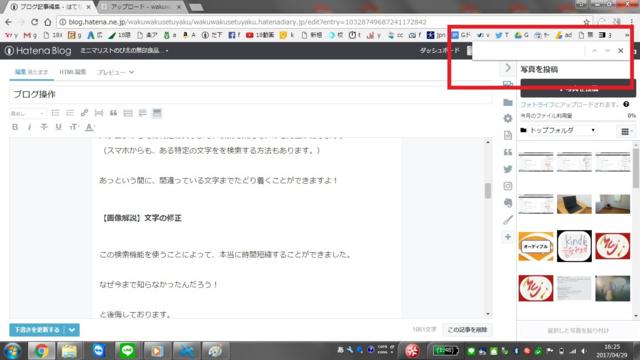Insert a numbered list
This screenshot has height=360, width=640.
click(70, 113)
